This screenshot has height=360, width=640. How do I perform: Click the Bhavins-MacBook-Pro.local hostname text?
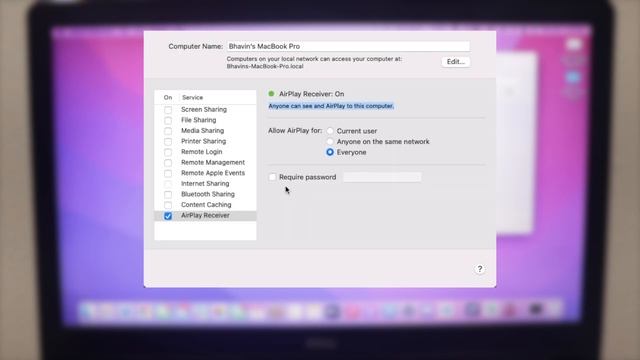(265, 66)
